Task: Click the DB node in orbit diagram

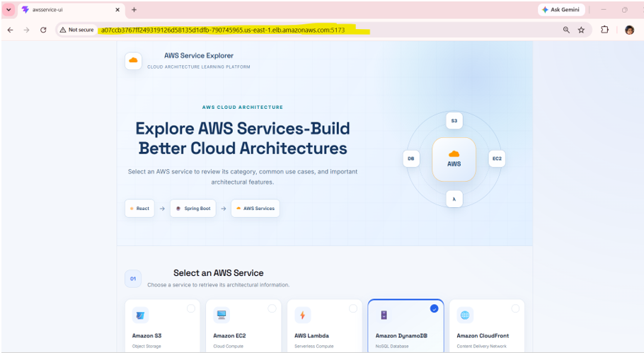Action: point(411,158)
